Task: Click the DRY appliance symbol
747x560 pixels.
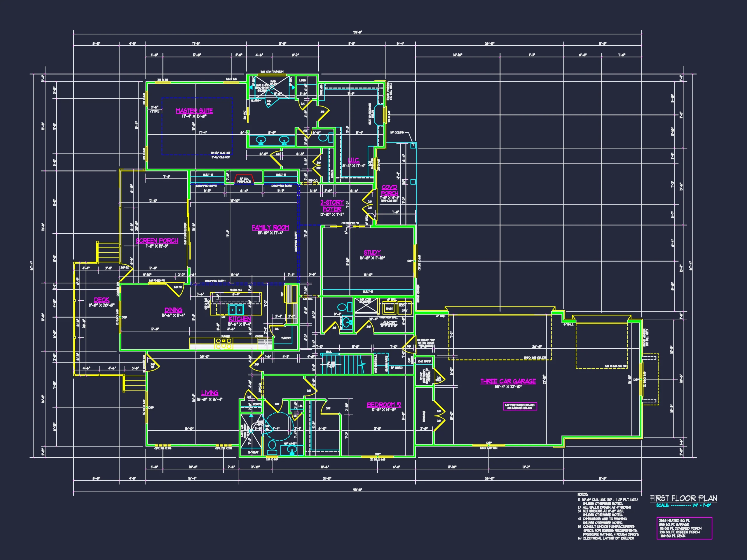Action: (x=404, y=308)
